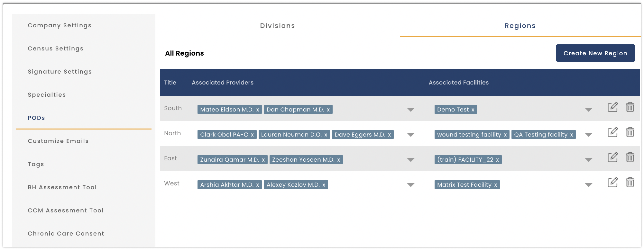The image size is (644, 250).
Task: Delete the West region
Action: [x=630, y=182]
